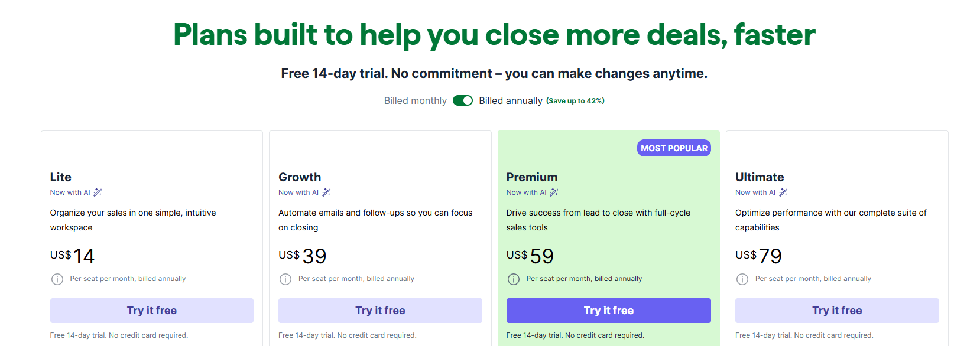Click the Billed monthly label
This screenshot has width=980, height=346.
[x=415, y=100]
